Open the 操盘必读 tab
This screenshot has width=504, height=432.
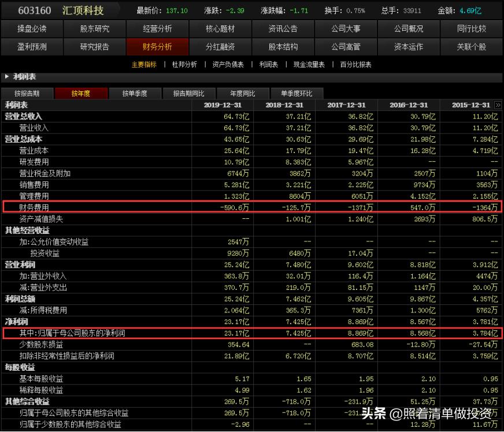[32, 29]
